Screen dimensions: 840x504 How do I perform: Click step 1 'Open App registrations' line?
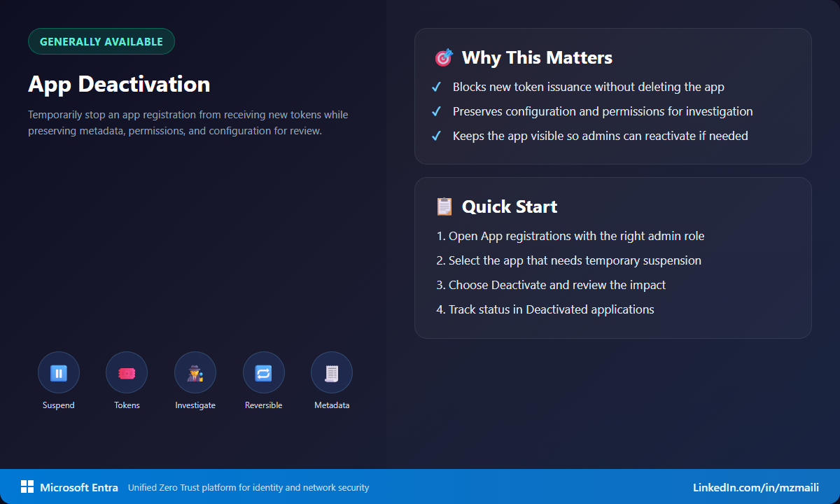pyautogui.click(x=570, y=236)
